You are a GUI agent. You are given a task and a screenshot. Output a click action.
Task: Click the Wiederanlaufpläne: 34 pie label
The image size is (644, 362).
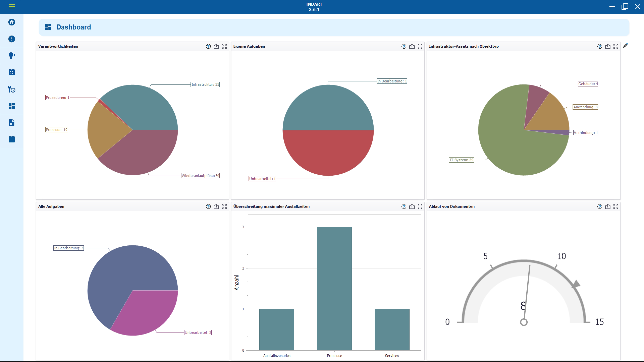pos(200,176)
